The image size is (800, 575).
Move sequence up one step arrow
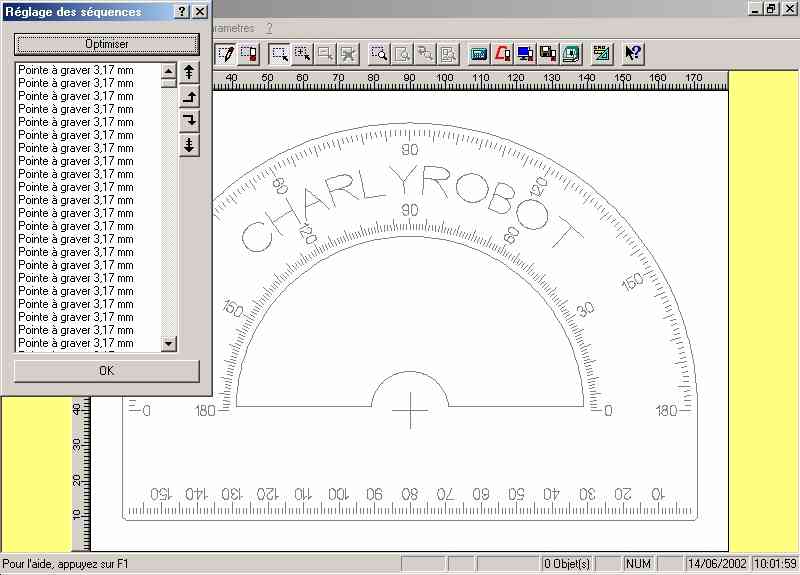pos(189,97)
